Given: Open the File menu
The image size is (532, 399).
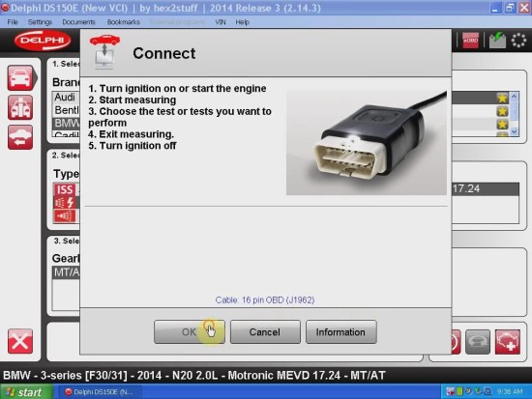Looking at the screenshot, I should 13,22.
